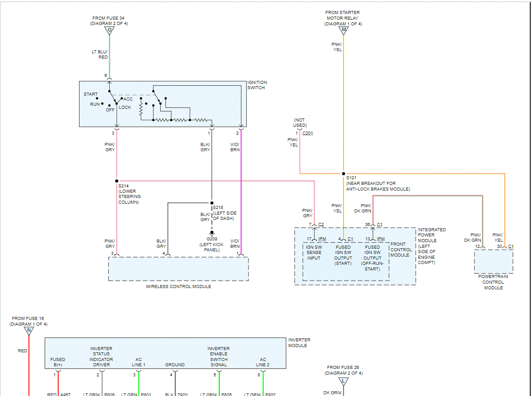Click the Integrated Power Module label
The width and height of the screenshot is (532, 396).
point(432,246)
